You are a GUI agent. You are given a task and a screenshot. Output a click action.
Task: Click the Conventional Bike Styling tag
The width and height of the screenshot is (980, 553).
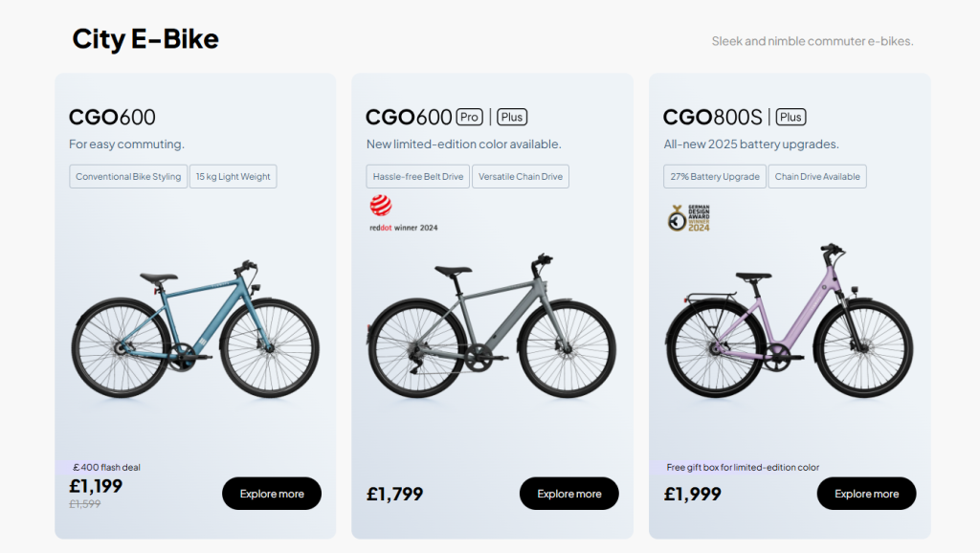128,176
